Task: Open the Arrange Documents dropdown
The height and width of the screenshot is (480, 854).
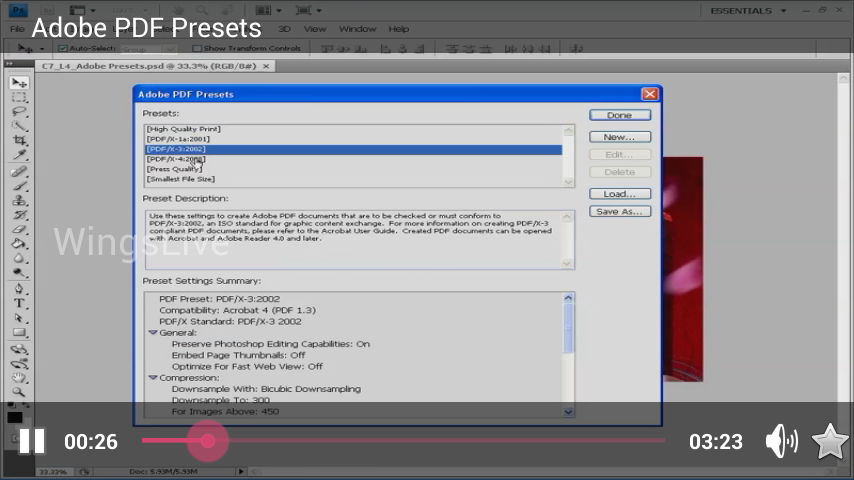Action: click(x=269, y=10)
